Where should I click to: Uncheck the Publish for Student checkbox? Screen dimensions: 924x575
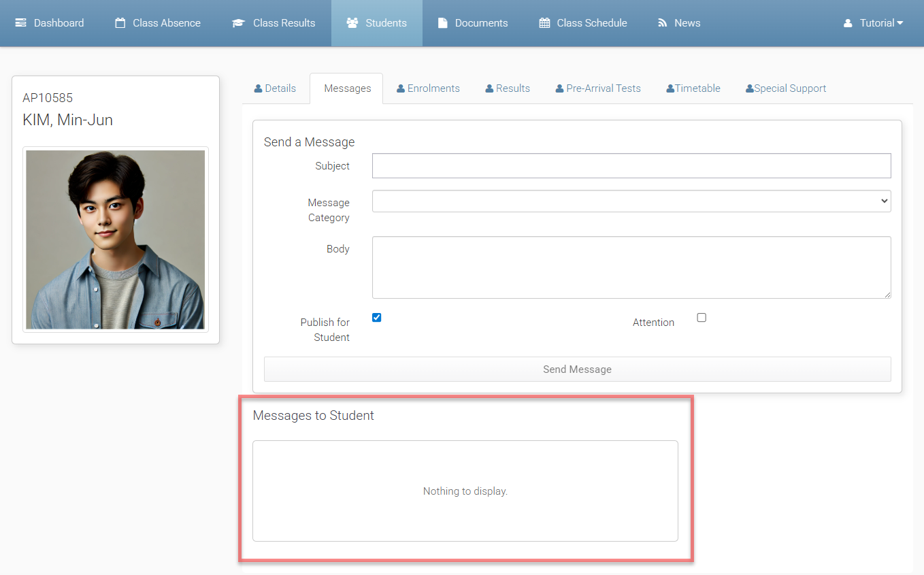pos(377,317)
